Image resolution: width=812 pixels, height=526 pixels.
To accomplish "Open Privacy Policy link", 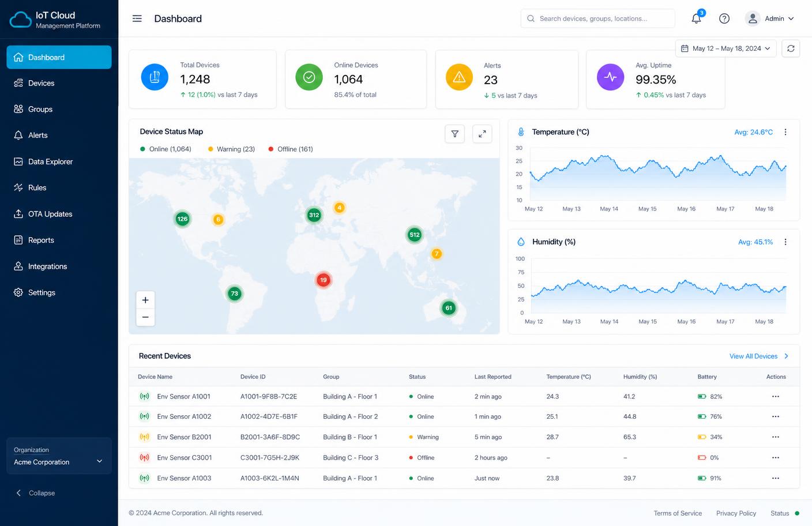I will tap(736, 513).
